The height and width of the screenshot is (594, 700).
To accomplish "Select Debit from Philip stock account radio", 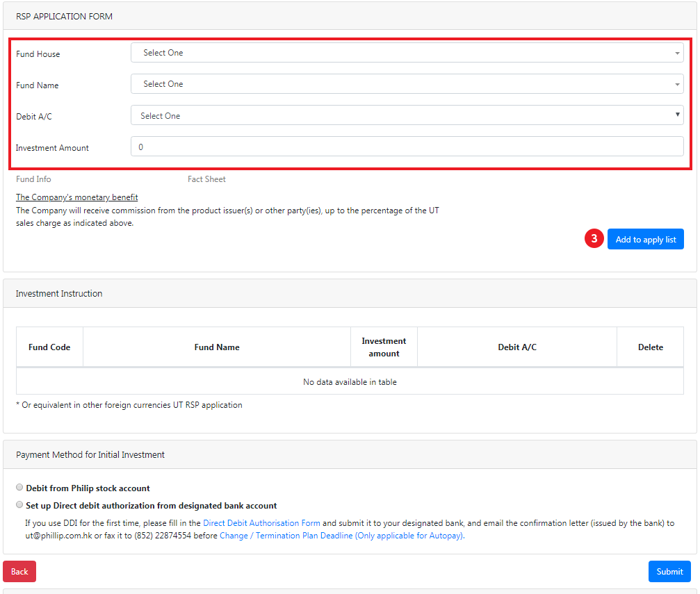I will tap(19, 488).
